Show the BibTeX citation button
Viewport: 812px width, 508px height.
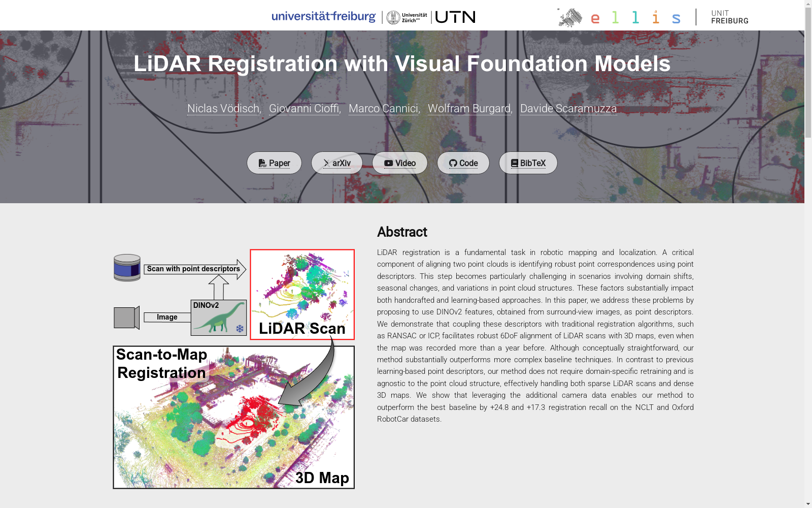coord(528,163)
